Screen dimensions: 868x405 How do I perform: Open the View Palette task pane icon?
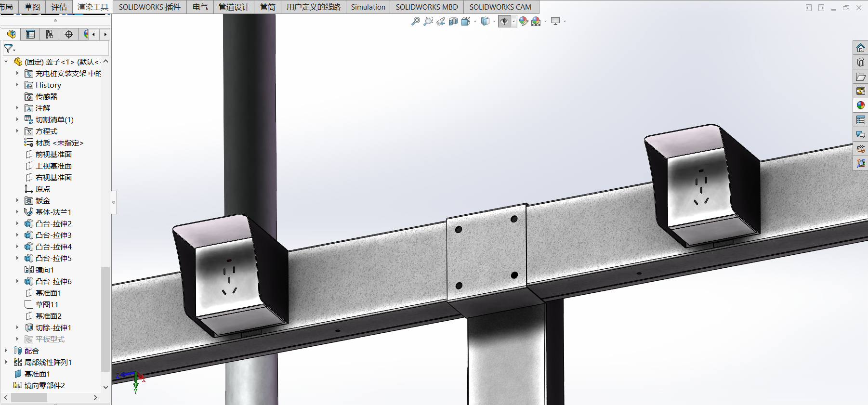point(861,91)
